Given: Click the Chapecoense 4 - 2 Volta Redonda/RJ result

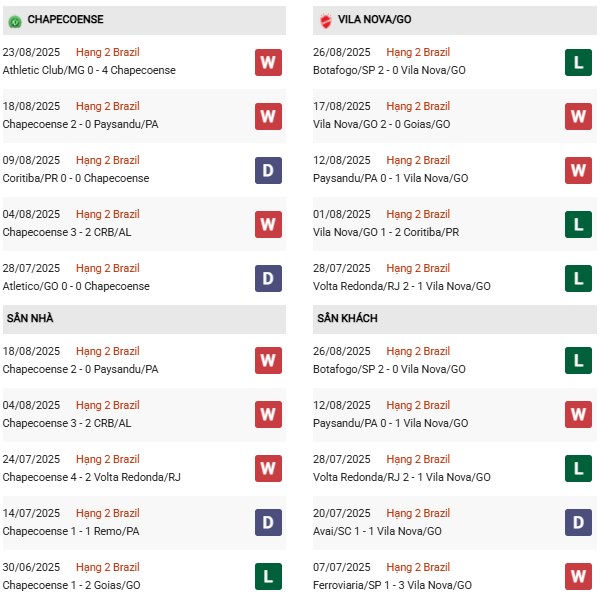Looking at the screenshot, I should (x=91, y=477).
